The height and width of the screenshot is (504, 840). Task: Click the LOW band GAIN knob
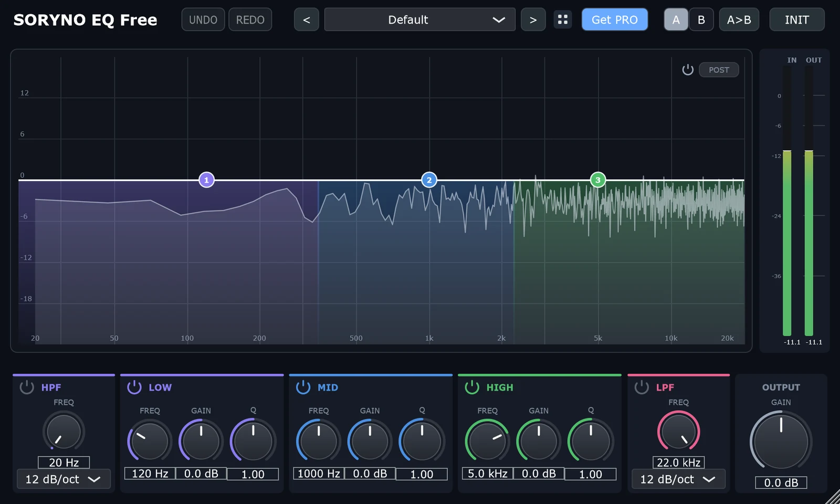[201, 441]
